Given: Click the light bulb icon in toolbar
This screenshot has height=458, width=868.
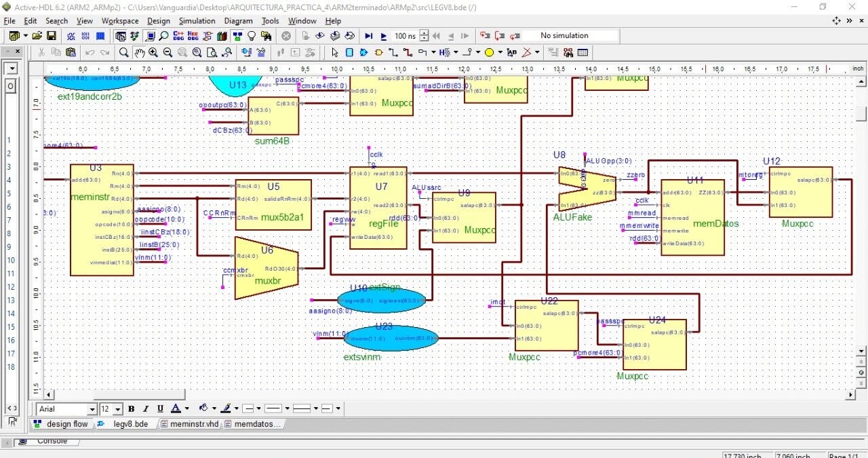Looking at the screenshot, I should 252,36.
